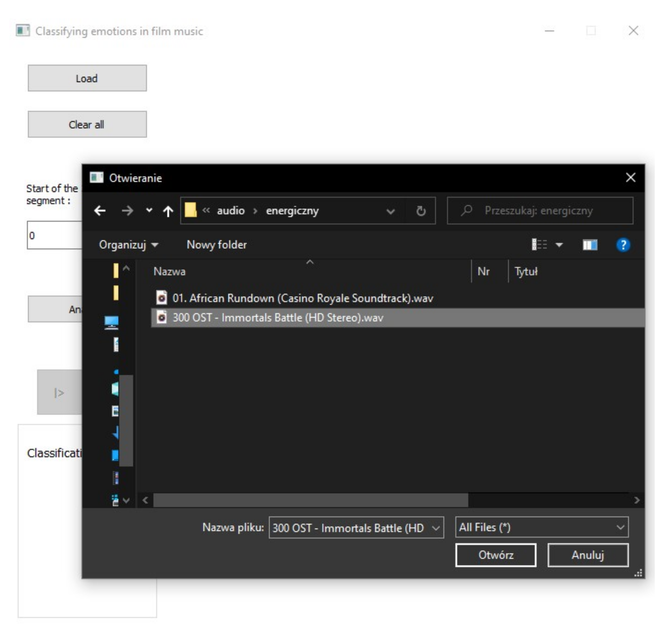Screen dimensions: 672x630
Task: Select 01. African Rundown wav file
Action: point(302,298)
